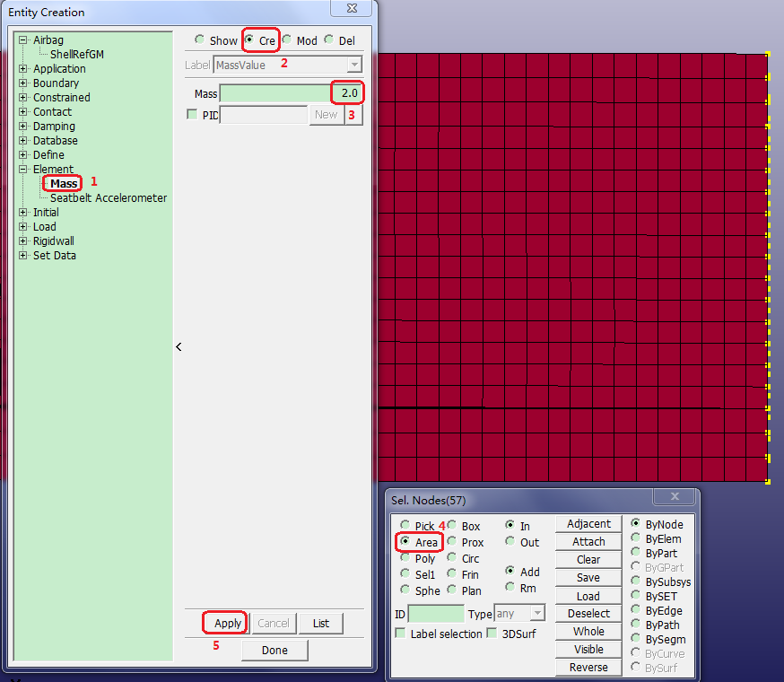Image resolution: width=784 pixels, height=682 pixels.
Task: Select the Cre radio button
Action: [250, 40]
